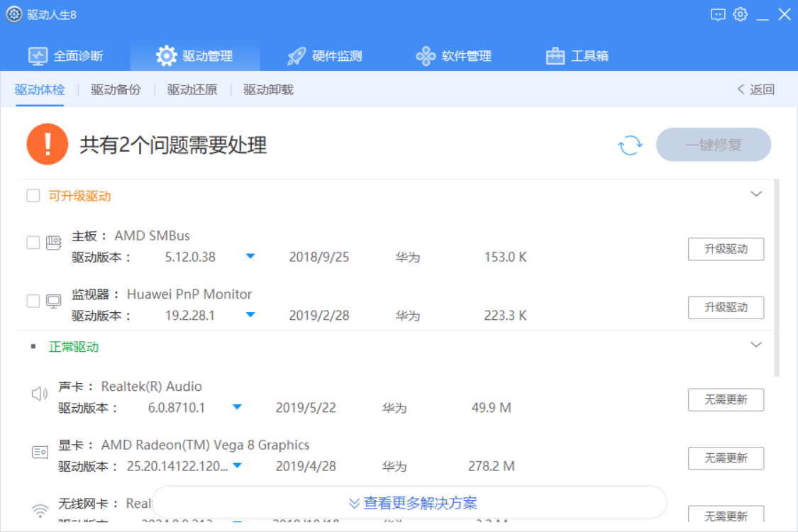798x532 pixels.
Task: Click 升级驱动 for Huawei PnP Monitor
Action: pos(726,307)
